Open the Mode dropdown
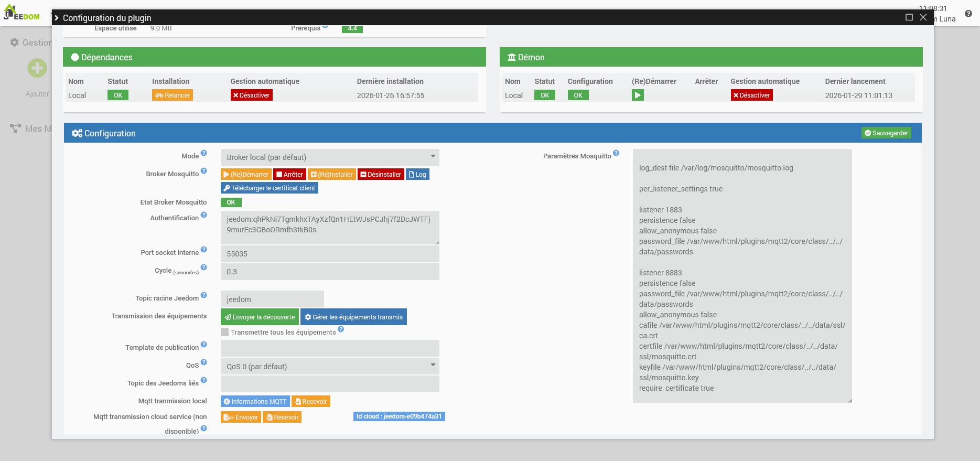This screenshot has width=980, height=461. [x=330, y=157]
